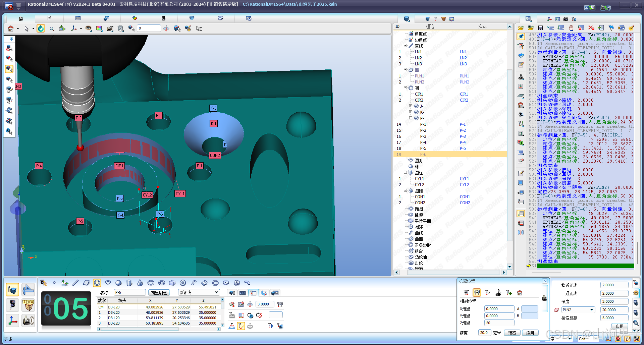The width and height of the screenshot is (644, 345).
Task: Open the Cart coordinate dropdown
Action: (x=596, y=339)
